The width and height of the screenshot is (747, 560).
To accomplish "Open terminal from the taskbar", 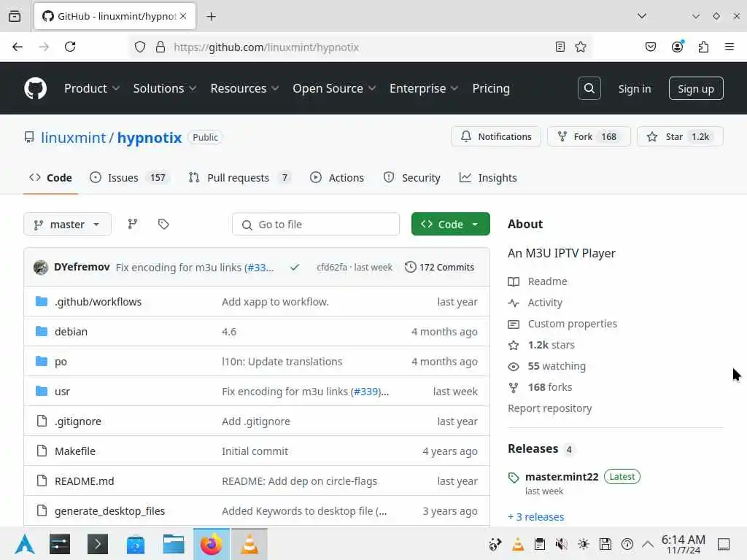I will [98, 544].
